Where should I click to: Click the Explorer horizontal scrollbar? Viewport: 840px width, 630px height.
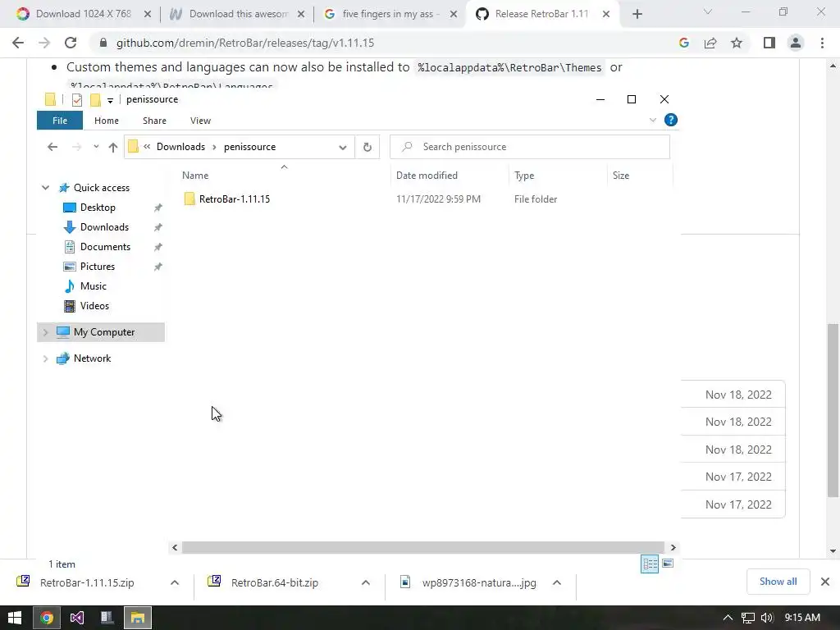pos(423,547)
